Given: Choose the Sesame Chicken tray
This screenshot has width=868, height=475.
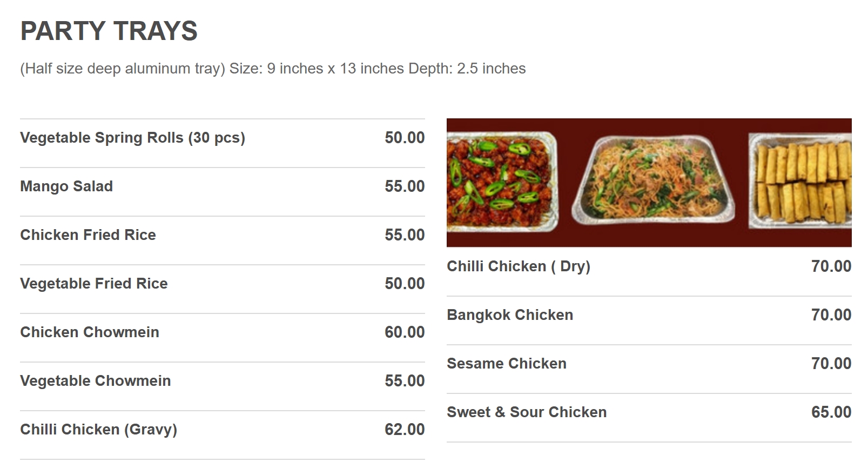Looking at the screenshot, I should 506,364.
